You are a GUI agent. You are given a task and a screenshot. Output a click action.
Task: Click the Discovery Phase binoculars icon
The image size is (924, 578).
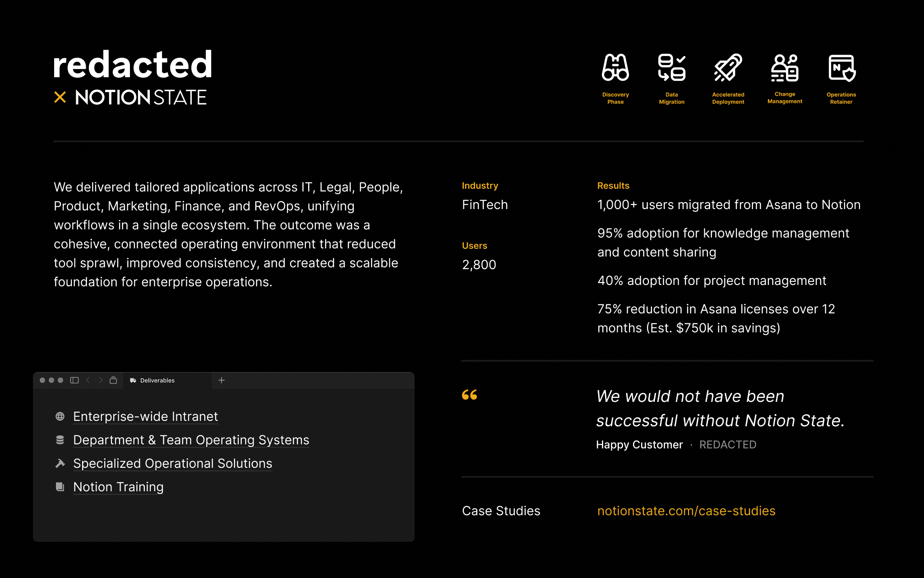[x=615, y=68]
